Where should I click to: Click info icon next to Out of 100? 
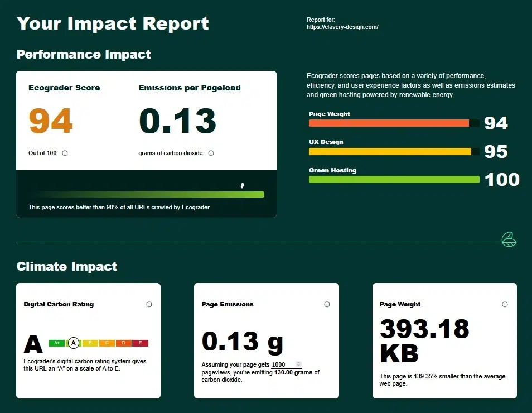pyautogui.click(x=65, y=153)
